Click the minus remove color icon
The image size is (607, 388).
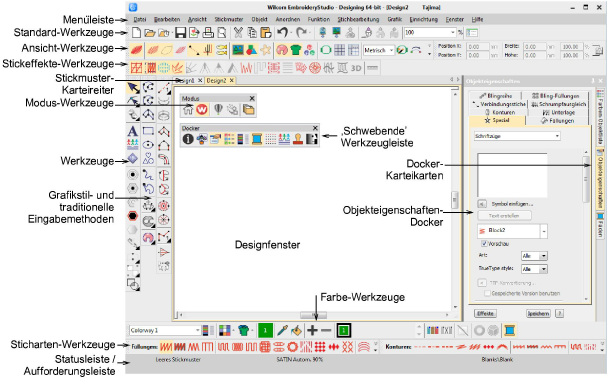pyautogui.click(x=326, y=331)
